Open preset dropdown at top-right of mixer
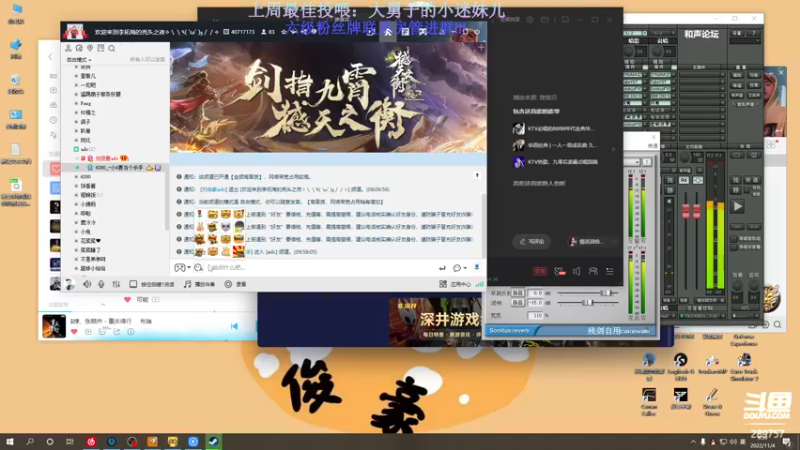Screen dimensions: 800x450 [747, 41]
